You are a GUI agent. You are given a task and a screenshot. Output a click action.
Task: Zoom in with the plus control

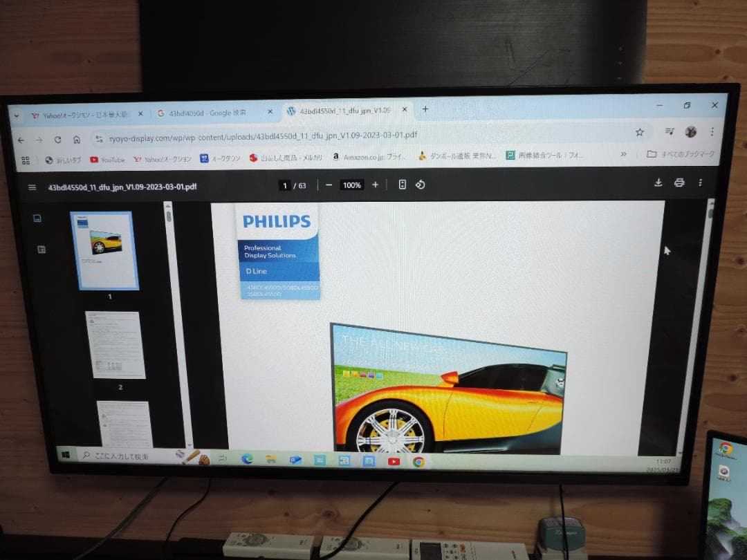375,185
